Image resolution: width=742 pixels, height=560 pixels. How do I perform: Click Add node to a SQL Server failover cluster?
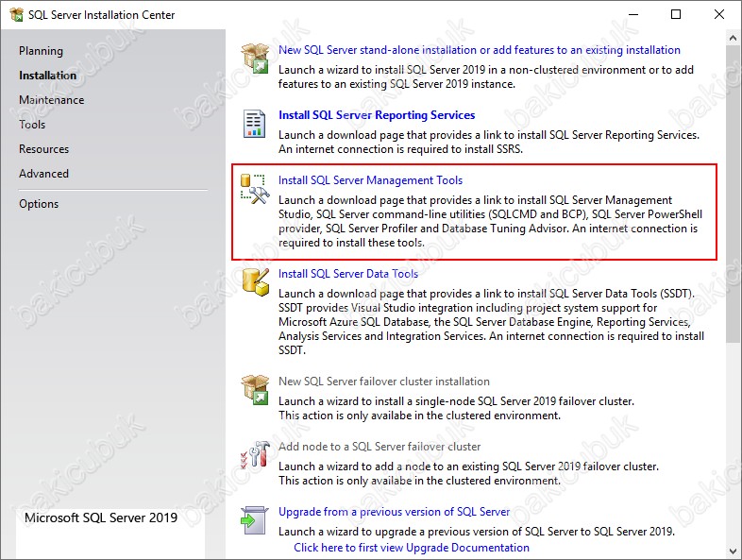pos(379,447)
